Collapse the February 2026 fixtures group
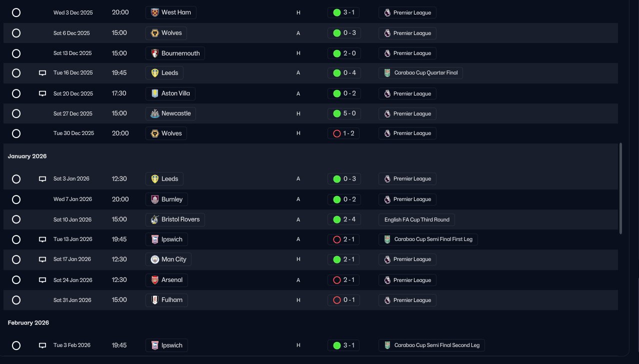The width and height of the screenshot is (639, 364). tap(28, 323)
